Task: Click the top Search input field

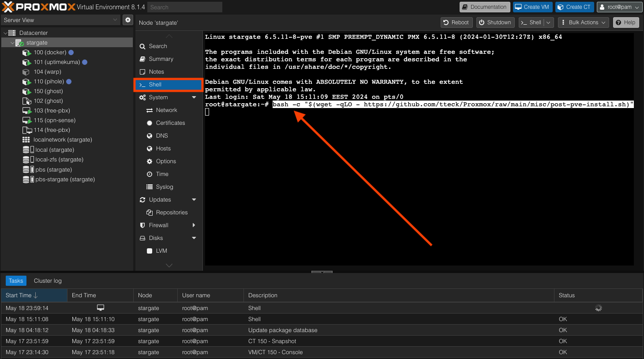Action: [184, 7]
